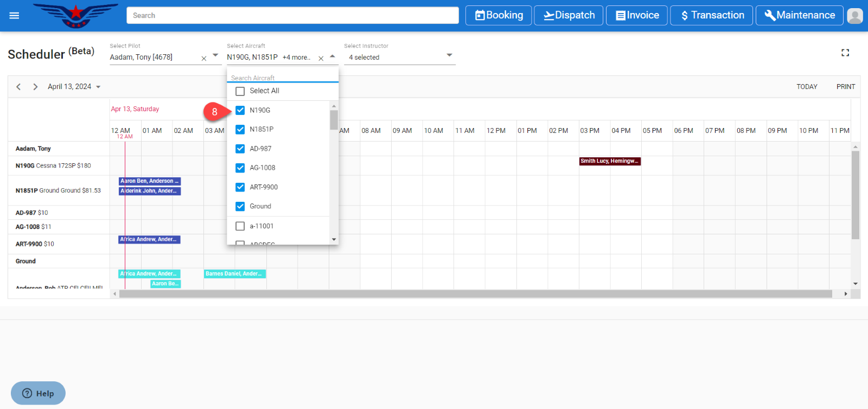Click the PRINT button
The width and height of the screenshot is (868, 409).
pyautogui.click(x=845, y=87)
